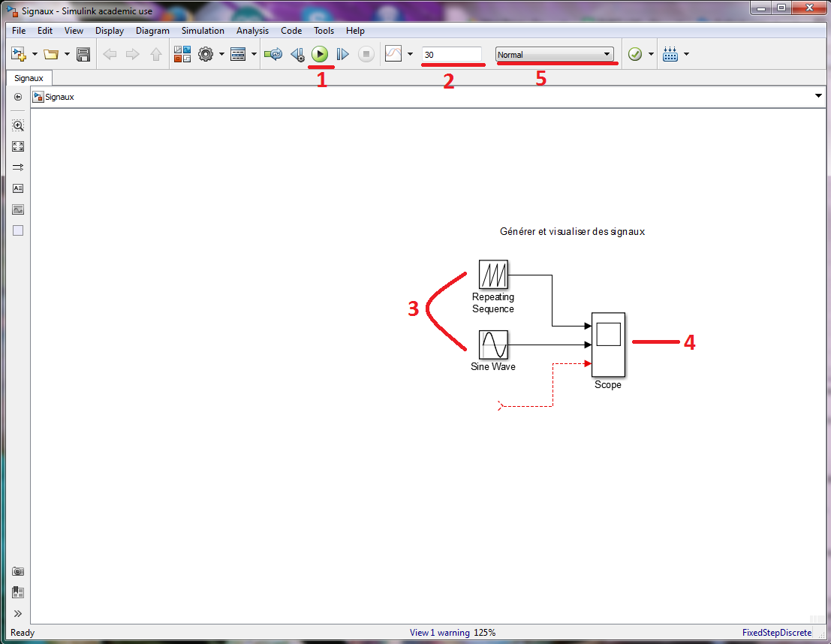Click the Step Back settings icon
This screenshot has height=644, width=831.
point(297,54)
